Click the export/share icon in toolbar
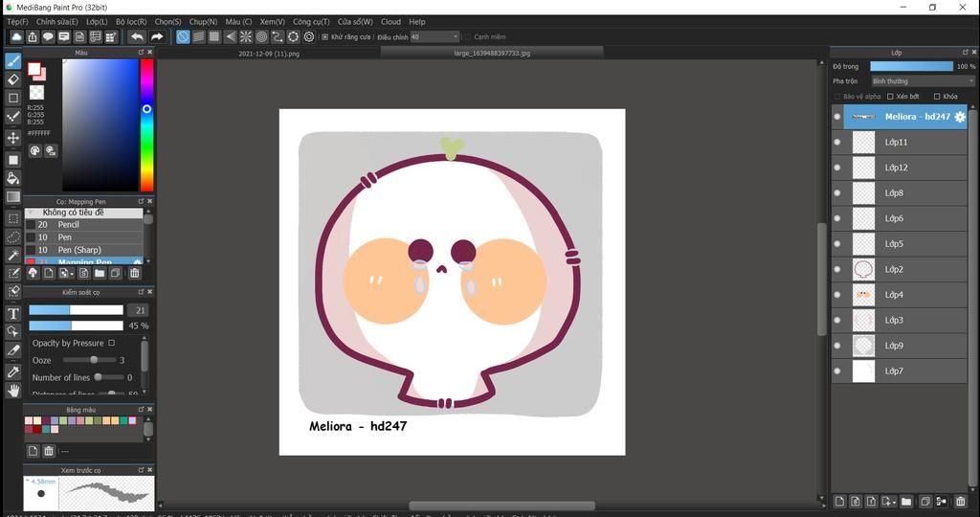 coord(33,37)
